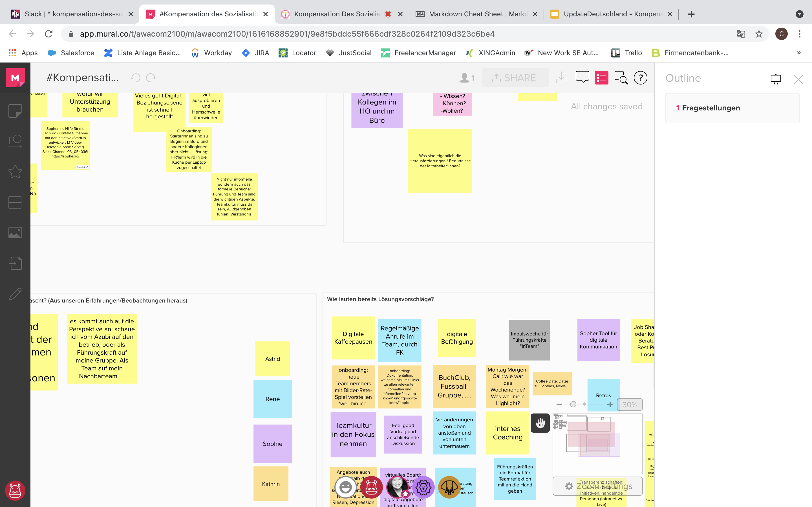This screenshot has height=507, width=812.
Task: Toggle the outline panel list button
Action: coord(601,77)
